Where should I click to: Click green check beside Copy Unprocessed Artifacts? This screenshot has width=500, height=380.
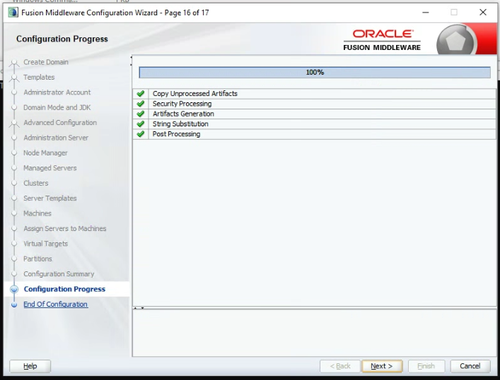[141, 94]
